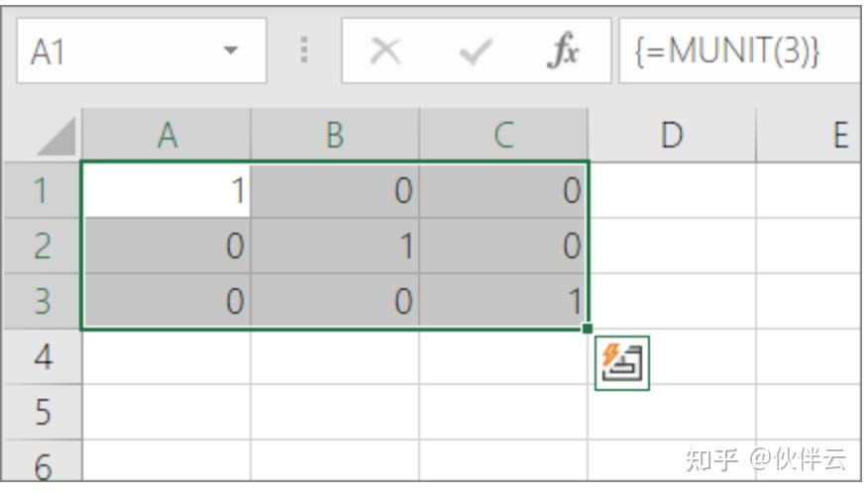Select row 4 header
The width and height of the screenshot is (868, 493).
click(x=42, y=356)
